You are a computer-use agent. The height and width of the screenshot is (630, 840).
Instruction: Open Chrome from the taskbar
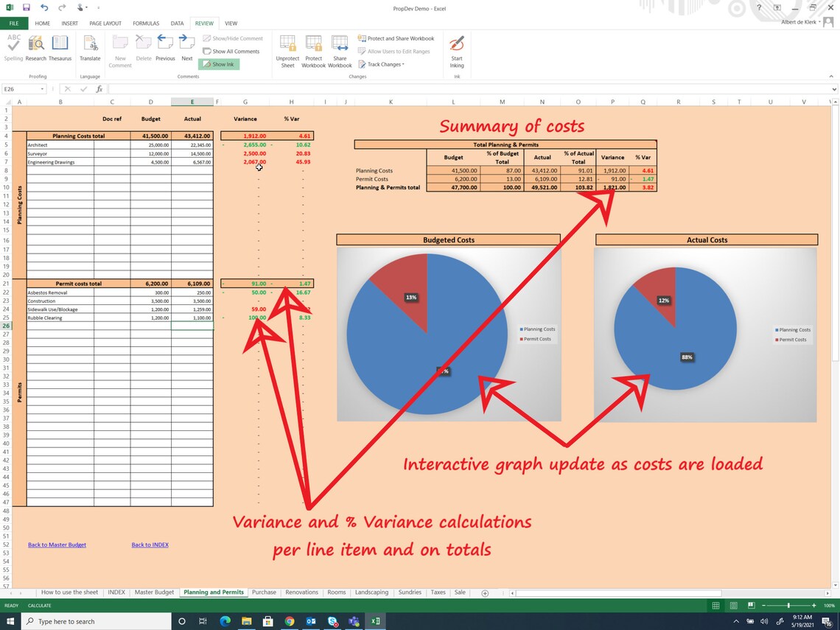tap(290, 621)
